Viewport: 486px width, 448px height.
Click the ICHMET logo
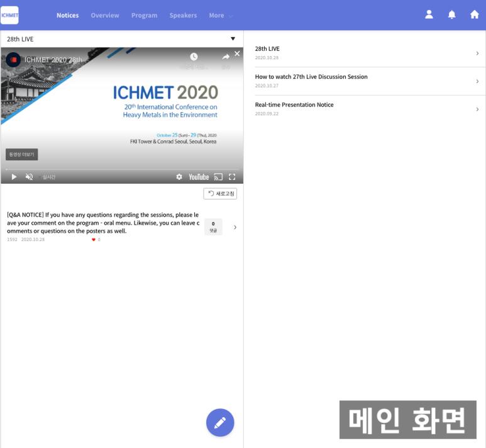9,15
